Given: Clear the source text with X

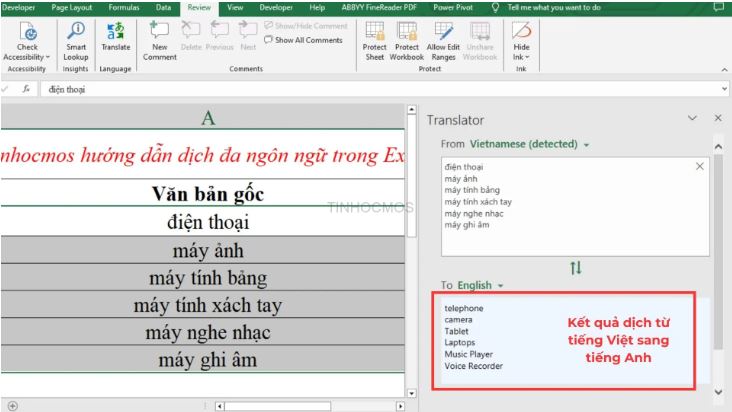Looking at the screenshot, I should (x=699, y=166).
